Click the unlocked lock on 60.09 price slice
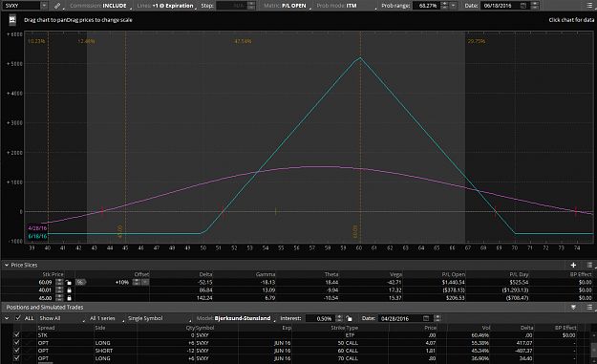This screenshot has height=364, width=597. pos(69,282)
